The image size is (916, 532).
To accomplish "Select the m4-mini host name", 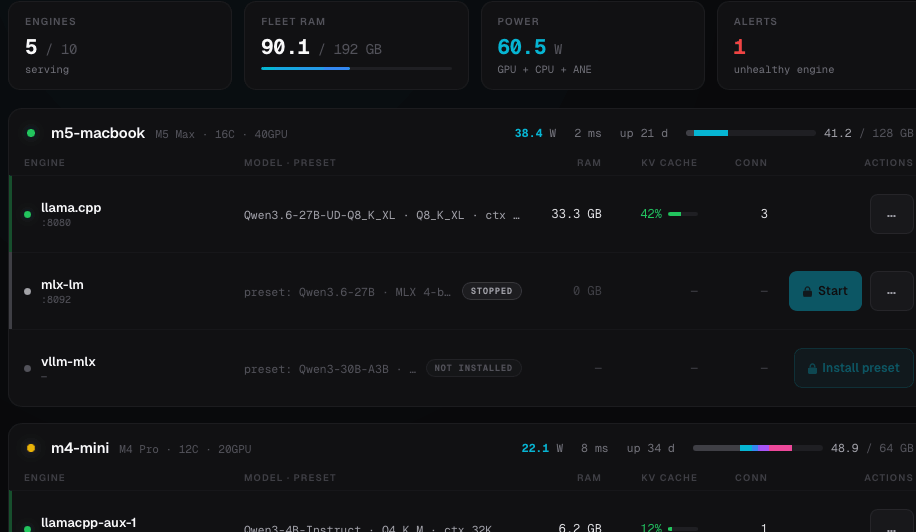I will [x=80, y=448].
